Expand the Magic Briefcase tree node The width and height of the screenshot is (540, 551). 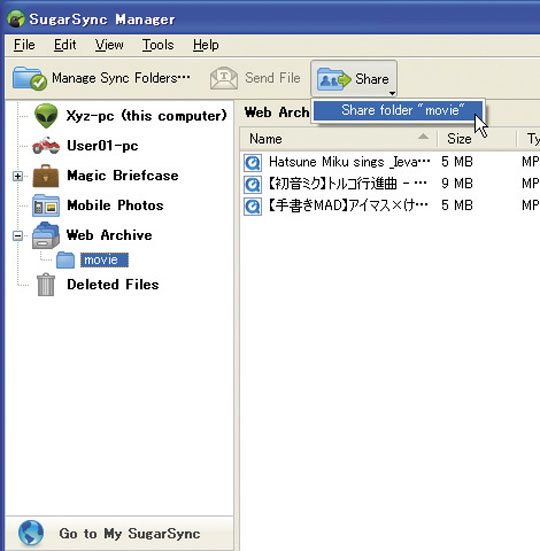click(18, 176)
